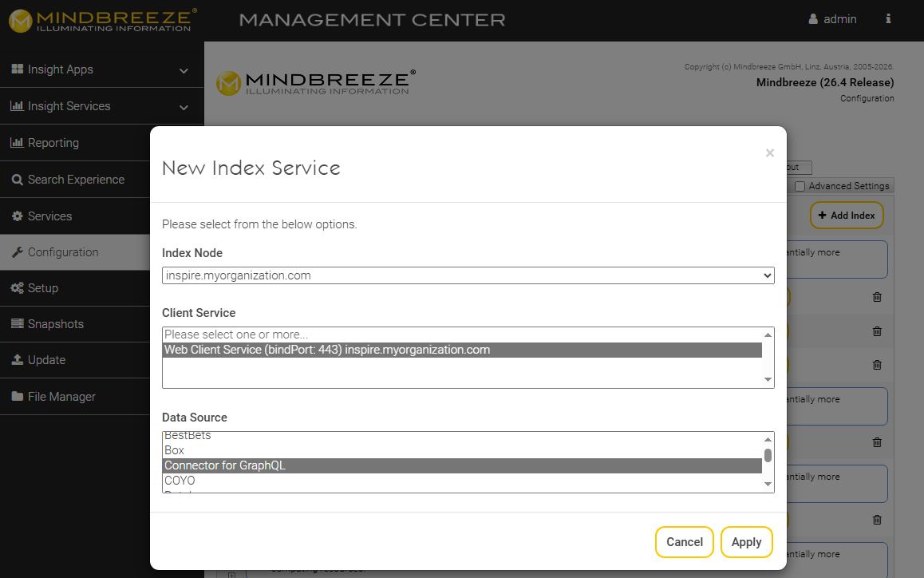Select Connector for GraphQL data source
The height and width of the screenshot is (578, 924).
point(462,465)
